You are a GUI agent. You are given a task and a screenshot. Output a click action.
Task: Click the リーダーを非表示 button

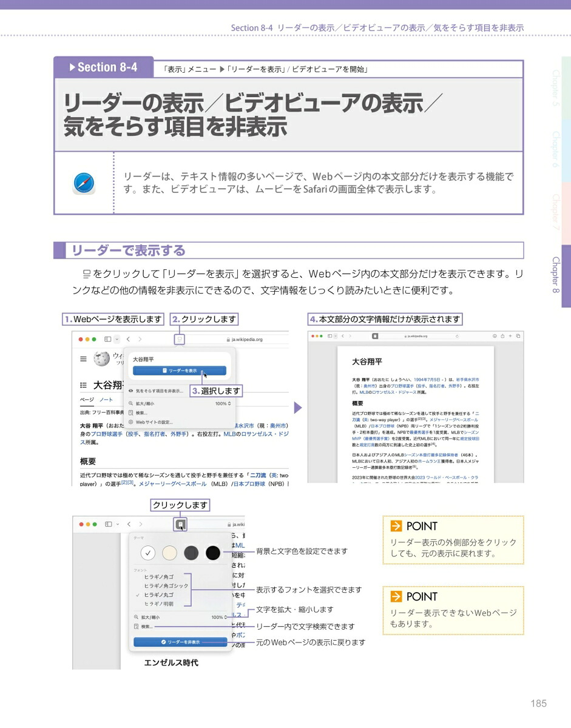pyautogui.click(x=180, y=642)
